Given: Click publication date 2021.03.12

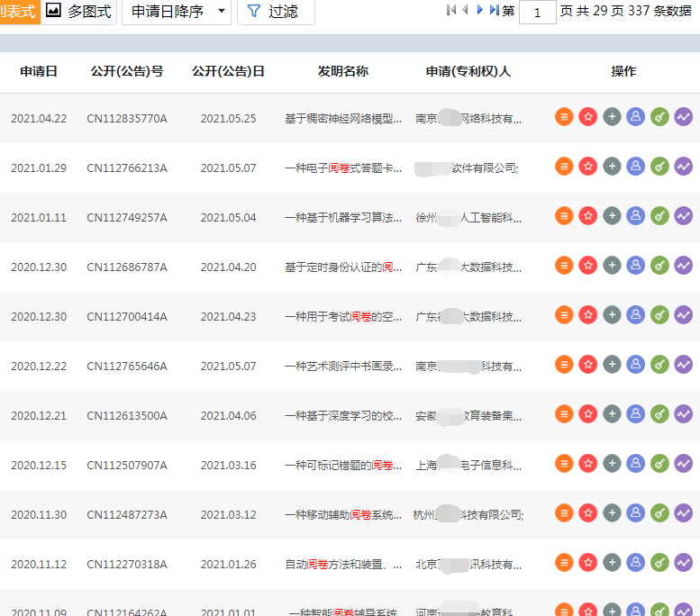Looking at the screenshot, I should 228,515.
